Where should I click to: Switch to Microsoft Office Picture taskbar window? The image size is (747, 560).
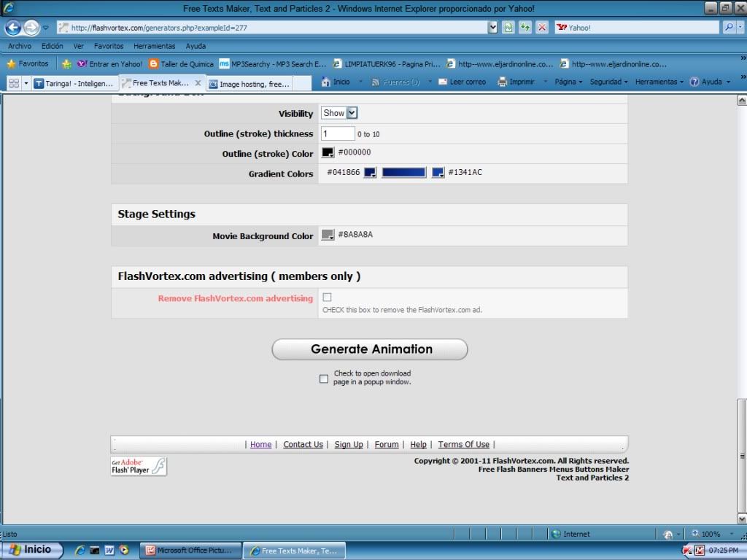point(190,551)
